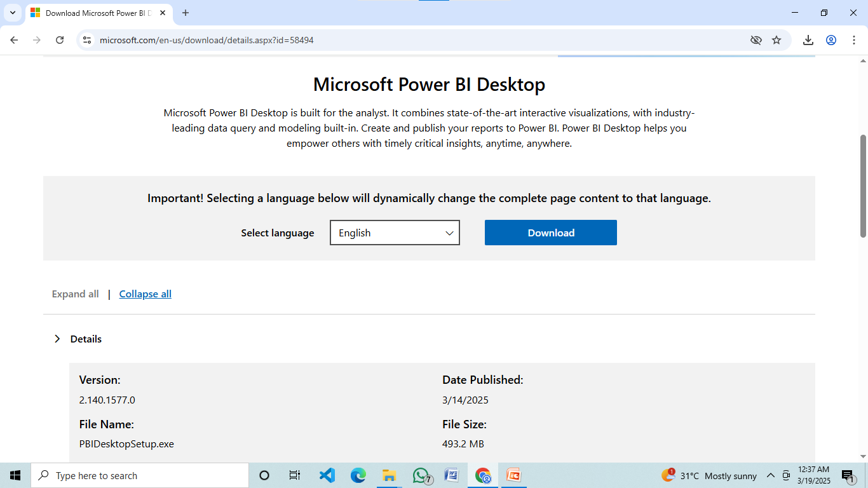
Task: Open the browser downloads icon
Action: [x=808, y=40]
